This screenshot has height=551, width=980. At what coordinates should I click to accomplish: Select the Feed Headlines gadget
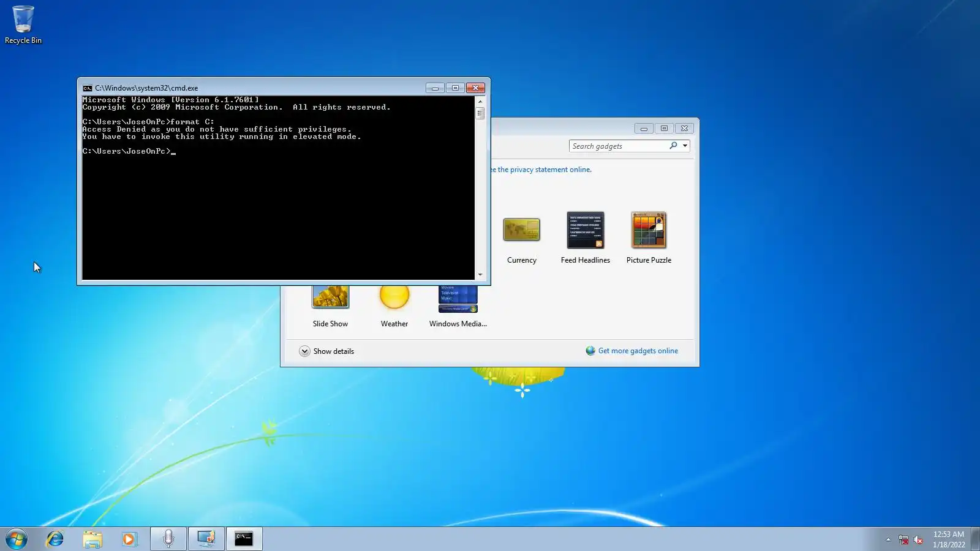(x=586, y=239)
